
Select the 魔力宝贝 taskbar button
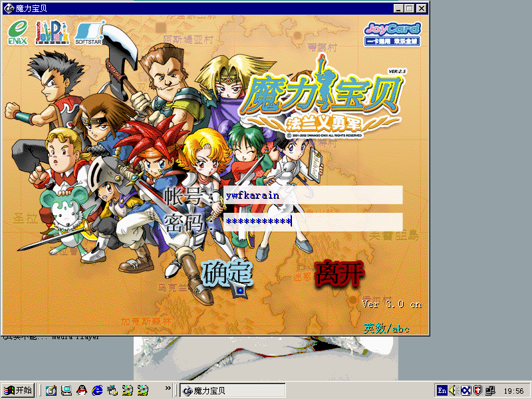tap(232, 391)
